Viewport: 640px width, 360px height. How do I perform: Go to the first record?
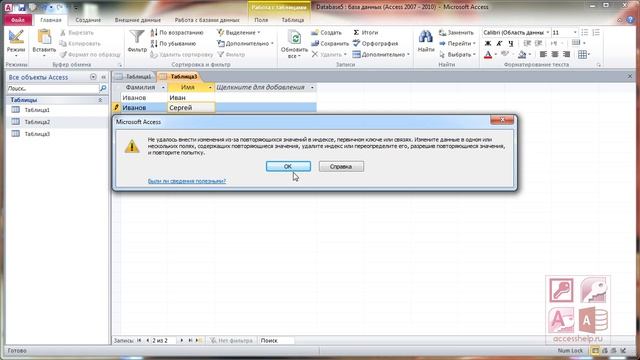(x=139, y=340)
